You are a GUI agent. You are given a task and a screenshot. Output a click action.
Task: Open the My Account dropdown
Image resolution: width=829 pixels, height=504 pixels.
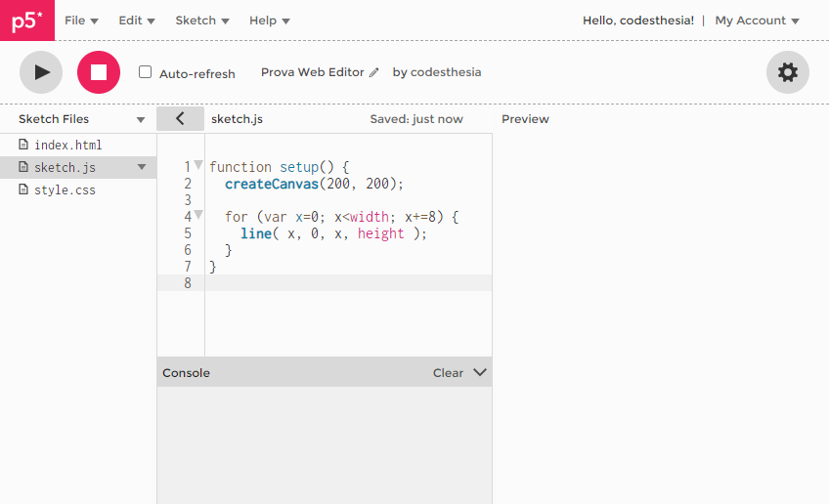click(x=757, y=21)
